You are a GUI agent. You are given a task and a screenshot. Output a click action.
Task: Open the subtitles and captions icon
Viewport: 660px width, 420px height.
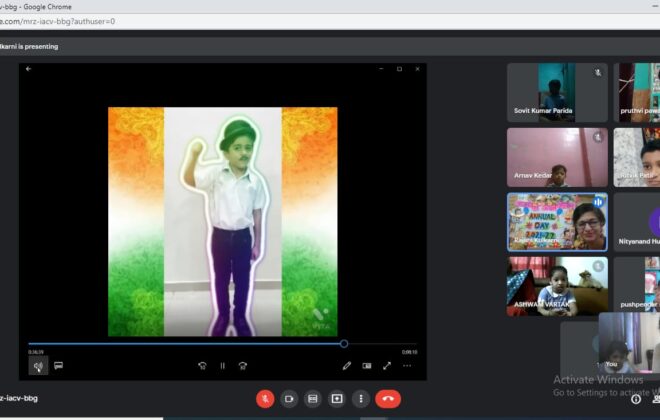59,365
